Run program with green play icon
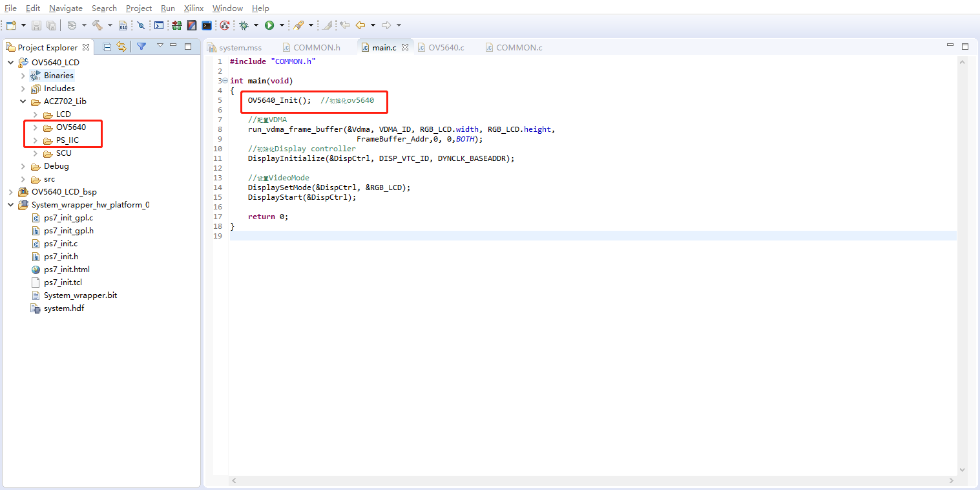Image resolution: width=980 pixels, height=490 pixels. (269, 25)
